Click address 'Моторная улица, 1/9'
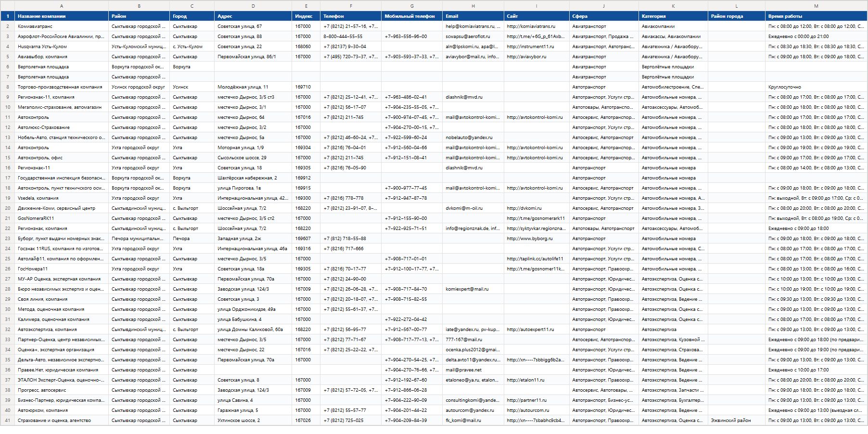 (x=253, y=148)
